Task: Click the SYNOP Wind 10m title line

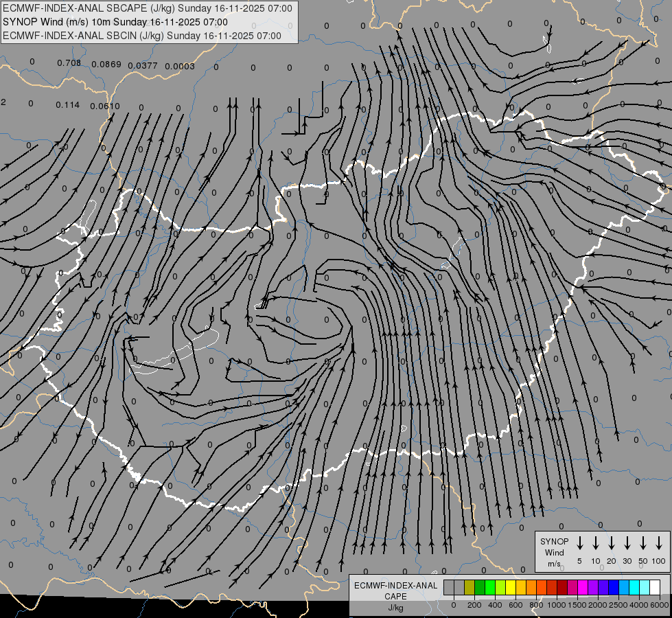Action: 115,22
